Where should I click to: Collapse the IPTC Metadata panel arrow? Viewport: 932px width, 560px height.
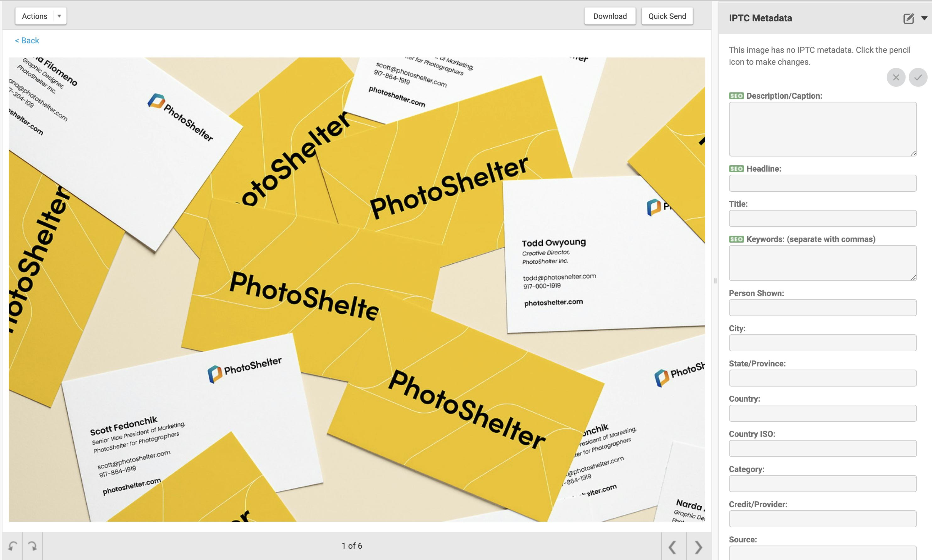924,18
